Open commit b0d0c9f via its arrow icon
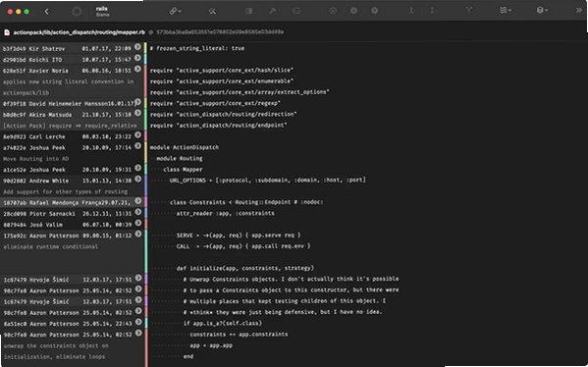Screen dimensions: 588x367 click(137, 113)
